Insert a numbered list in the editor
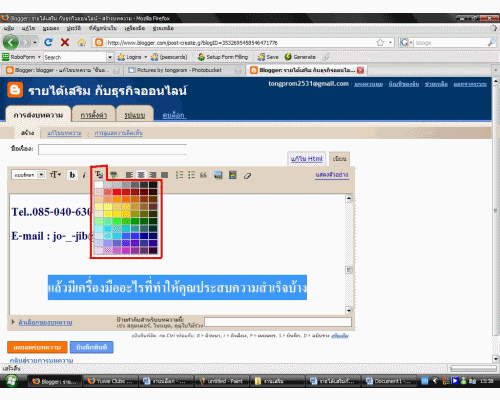Image resolution: width=500 pixels, height=400 pixels. (179, 175)
